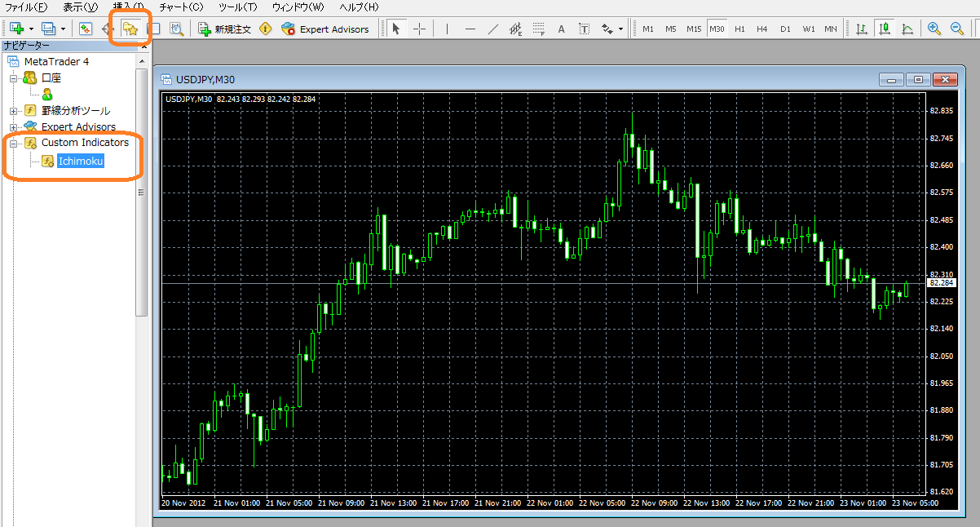Toggle the Market Watch window icon
Image resolution: width=980 pixels, height=527 pixels.
(x=85, y=29)
